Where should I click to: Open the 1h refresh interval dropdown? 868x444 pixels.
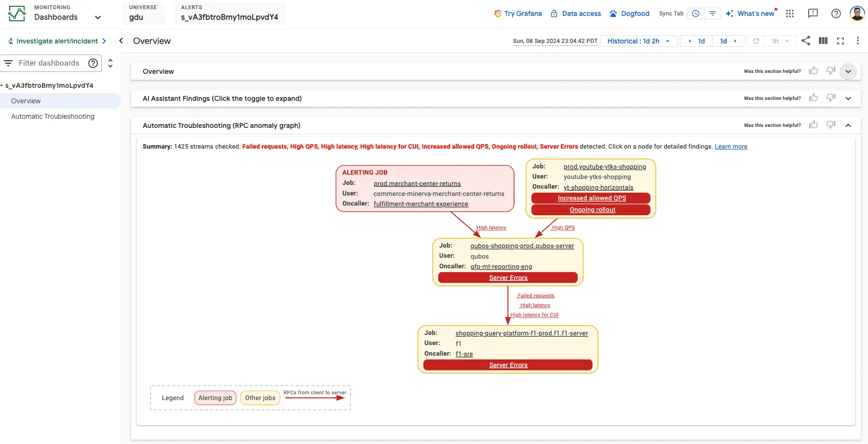pos(780,41)
